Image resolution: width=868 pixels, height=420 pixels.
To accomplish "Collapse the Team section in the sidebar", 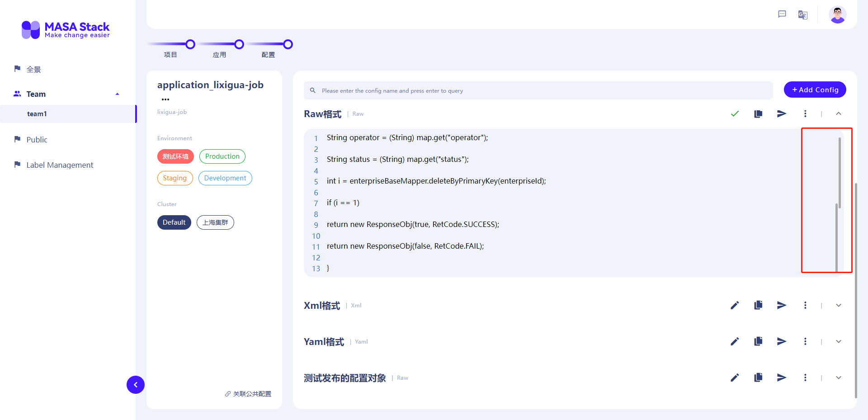I will [117, 94].
